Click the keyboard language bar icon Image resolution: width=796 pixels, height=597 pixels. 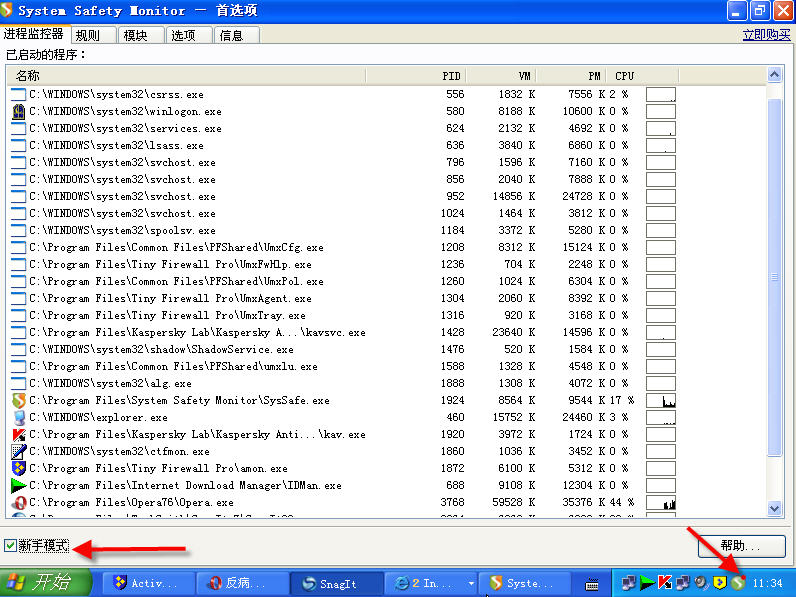pyautogui.click(x=592, y=584)
